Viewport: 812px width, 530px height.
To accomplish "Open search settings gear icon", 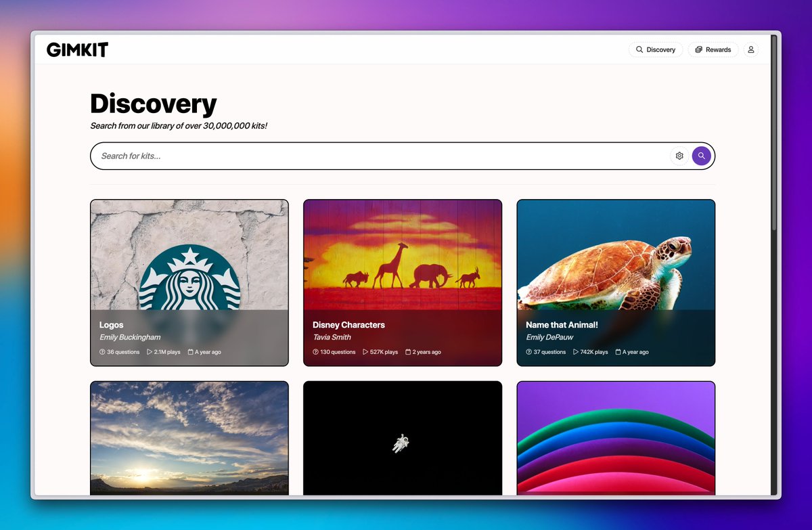I will pos(679,156).
